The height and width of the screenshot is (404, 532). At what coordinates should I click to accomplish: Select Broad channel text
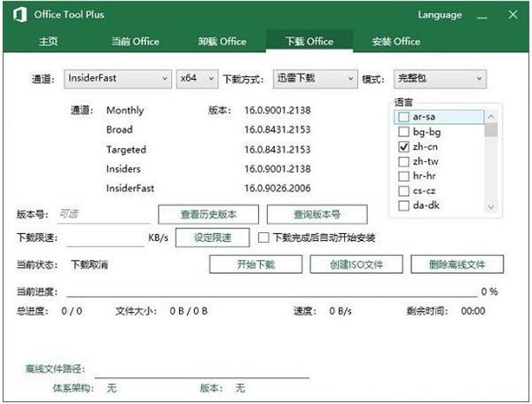[120, 130]
